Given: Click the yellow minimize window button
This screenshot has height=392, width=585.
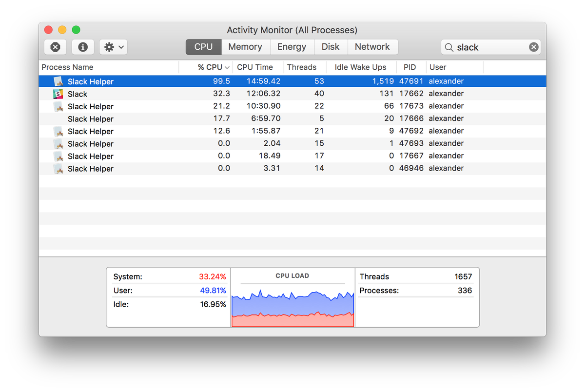Looking at the screenshot, I should [x=62, y=30].
